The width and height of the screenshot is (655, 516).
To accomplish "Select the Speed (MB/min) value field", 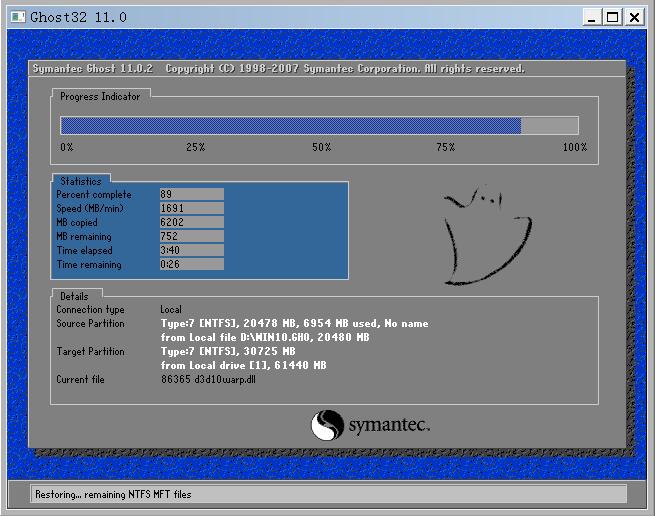I will (x=191, y=208).
